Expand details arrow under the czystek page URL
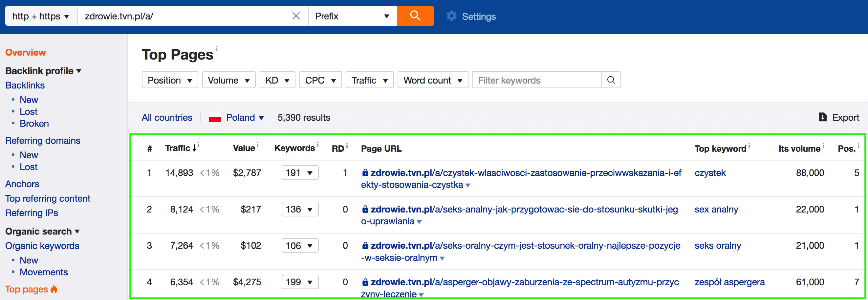 [468, 185]
